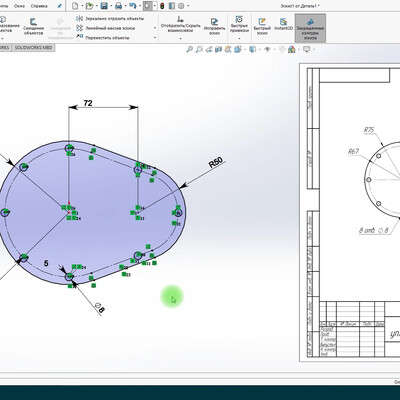
Task: Expand the dropdown arrow next to Print
Action: [x=125, y=6]
